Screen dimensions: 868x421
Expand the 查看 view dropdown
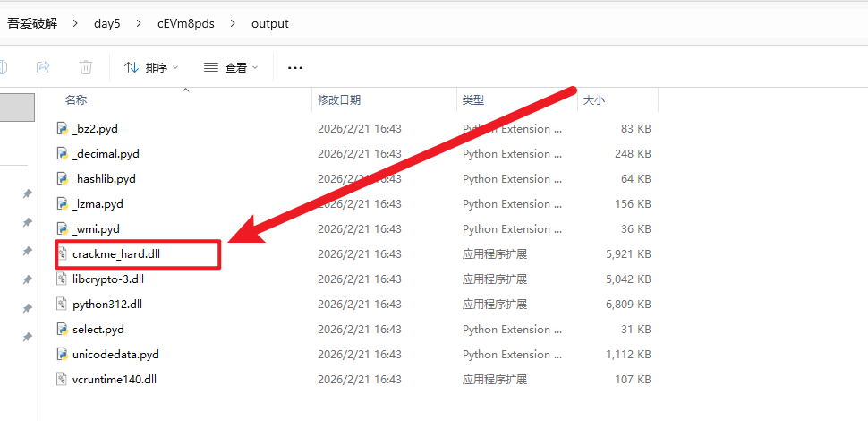pyautogui.click(x=231, y=67)
